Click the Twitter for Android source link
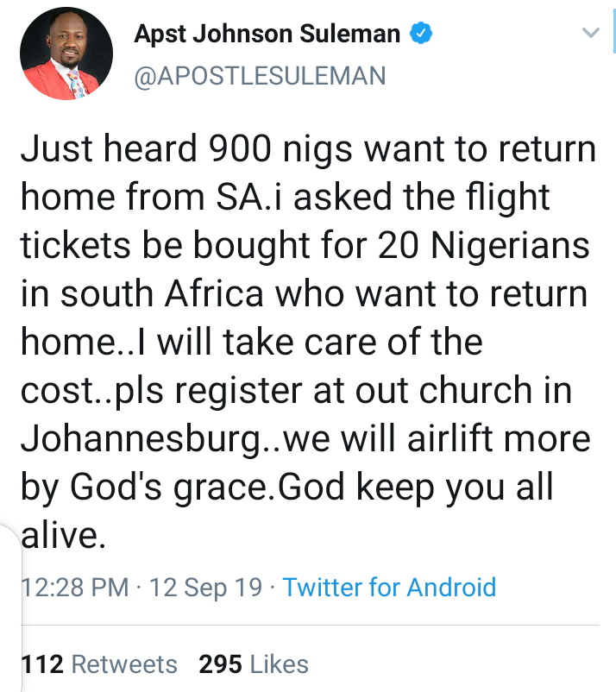Image resolution: width=616 pixels, height=692 pixels. click(389, 588)
